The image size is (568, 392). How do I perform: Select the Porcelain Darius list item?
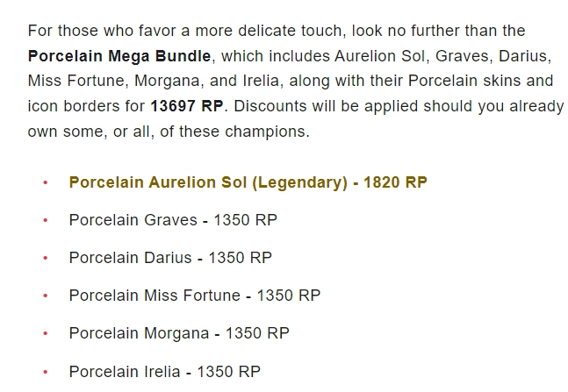(130, 258)
